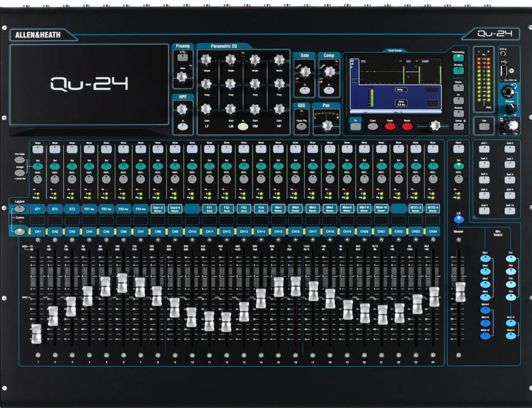
Task: Go to the Home screen key
Action: click(458, 88)
